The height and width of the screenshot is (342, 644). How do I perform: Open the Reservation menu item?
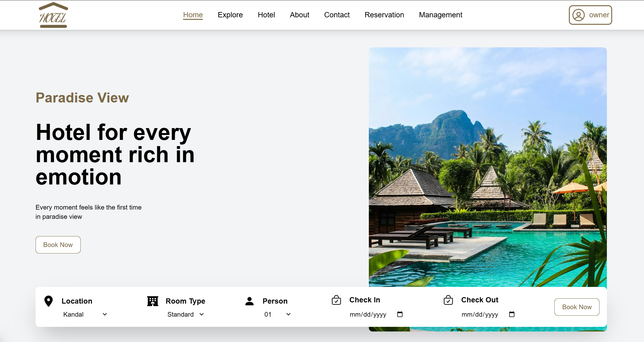384,15
